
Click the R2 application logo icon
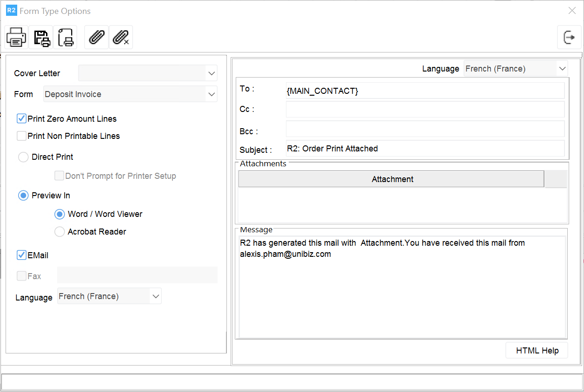(x=11, y=11)
